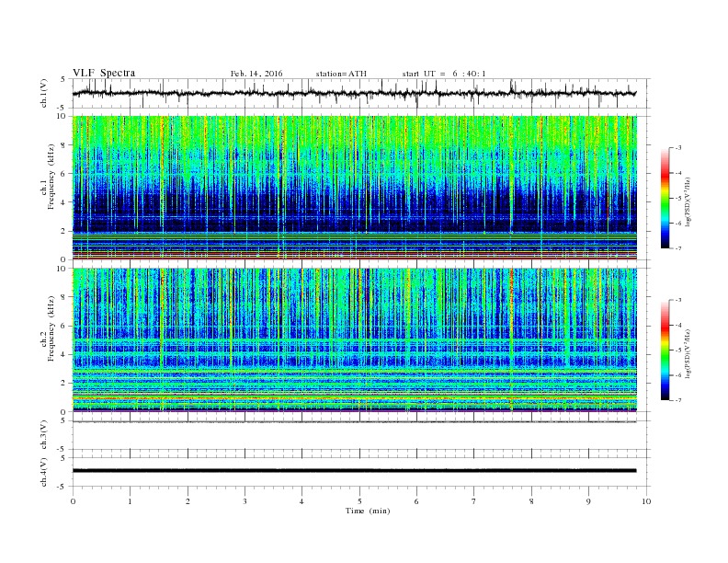Click the upper "log(PSD)(V²/Hz)" colorbar label

click(x=688, y=202)
